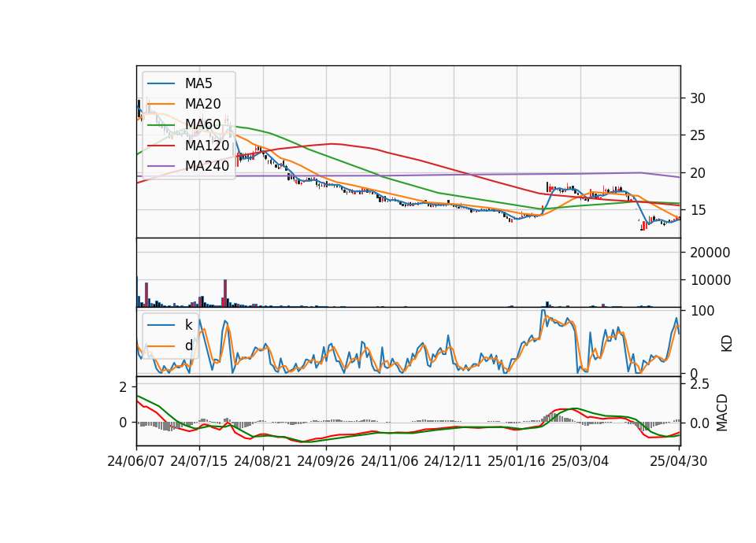Click the volume axis value 20000
The width and height of the screenshot is (756, 543).
(x=710, y=253)
